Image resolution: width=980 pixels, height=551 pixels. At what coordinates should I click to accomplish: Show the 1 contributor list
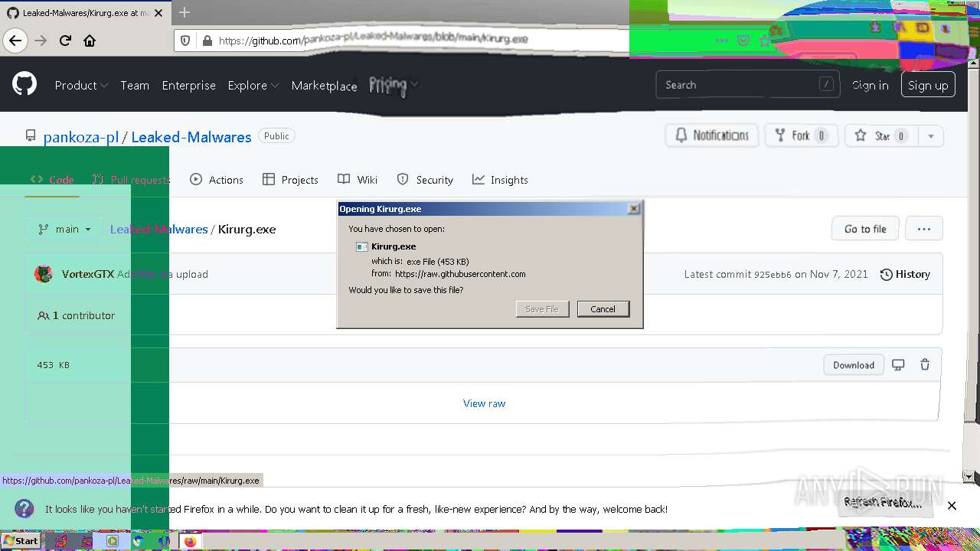coord(76,315)
